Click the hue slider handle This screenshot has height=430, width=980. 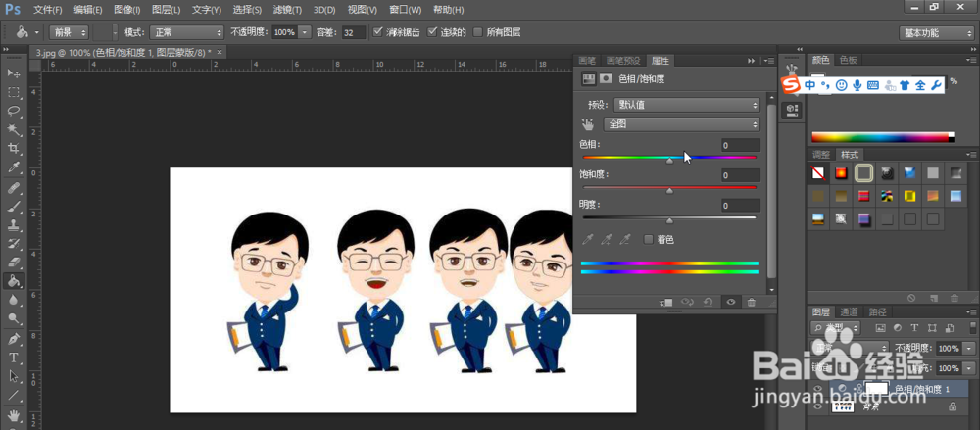click(x=669, y=161)
